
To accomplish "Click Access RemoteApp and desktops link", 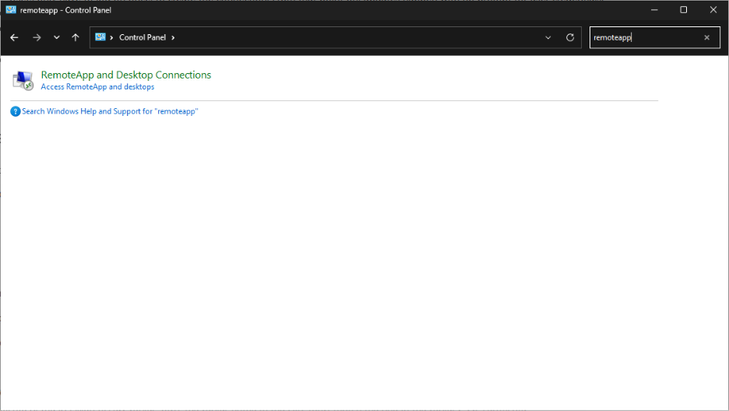I will (x=97, y=87).
